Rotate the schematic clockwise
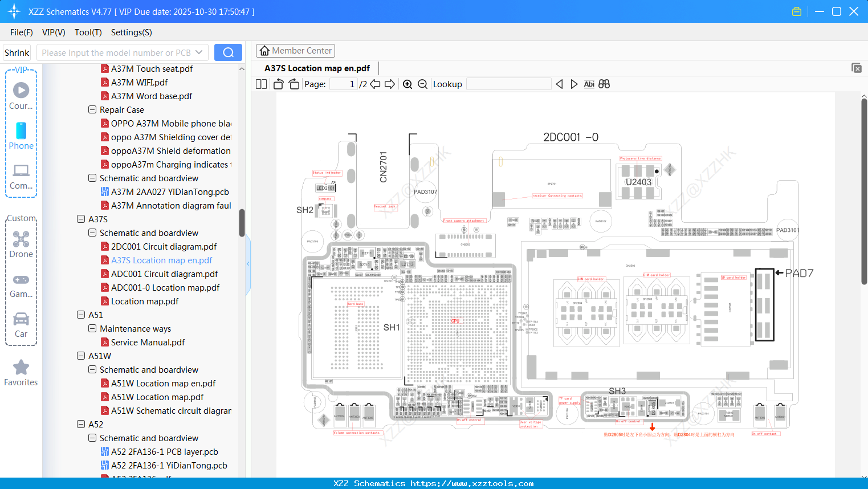 (x=293, y=84)
